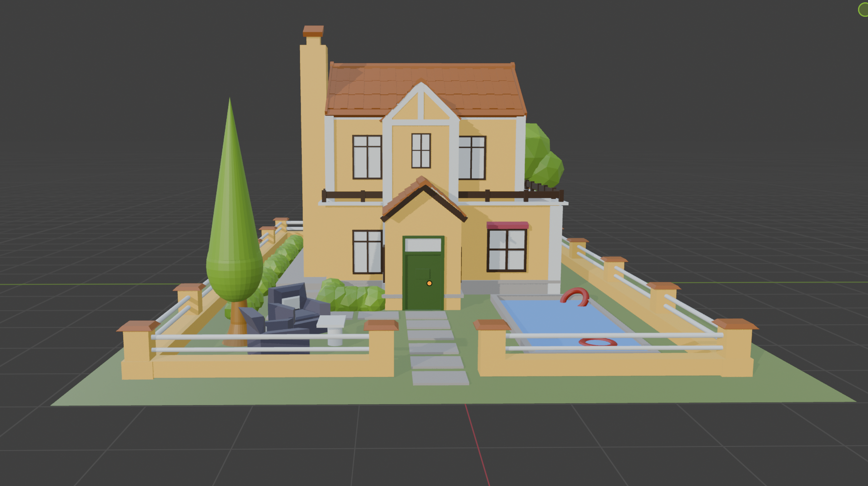This screenshot has height=486, width=868.
Task: Select the white transom panel above the door
Action: [x=423, y=245]
